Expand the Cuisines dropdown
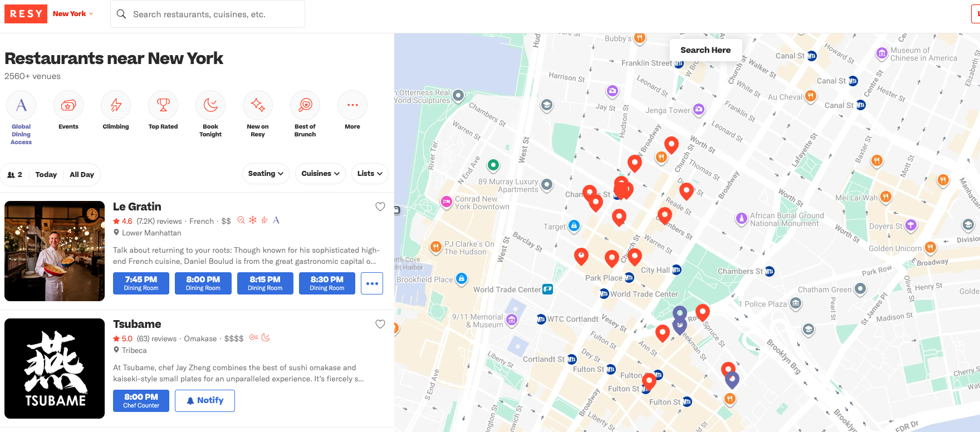Image resolution: width=980 pixels, height=432 pixels. click(320, 174)
